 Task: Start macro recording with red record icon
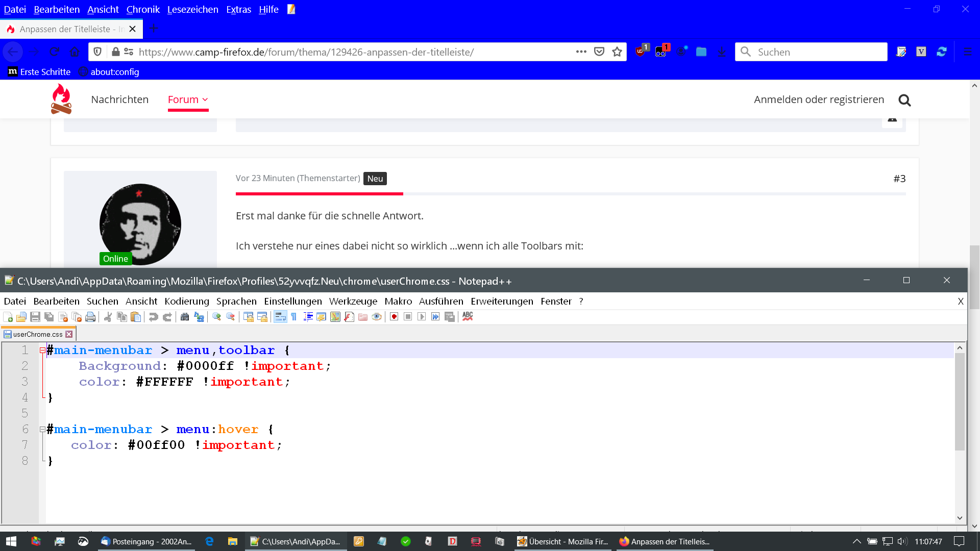click(x=394, y=317)
